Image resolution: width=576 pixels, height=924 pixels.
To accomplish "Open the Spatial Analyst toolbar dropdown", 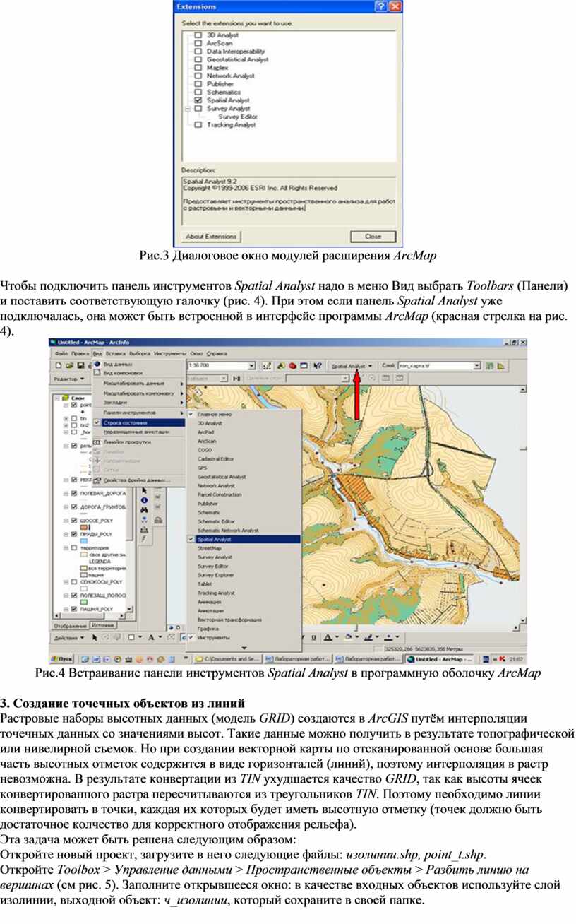I will click(352, 366).
